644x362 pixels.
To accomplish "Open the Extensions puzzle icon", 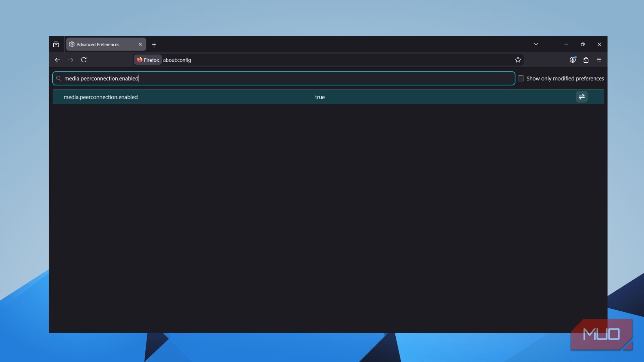I will tap(586, 60).
